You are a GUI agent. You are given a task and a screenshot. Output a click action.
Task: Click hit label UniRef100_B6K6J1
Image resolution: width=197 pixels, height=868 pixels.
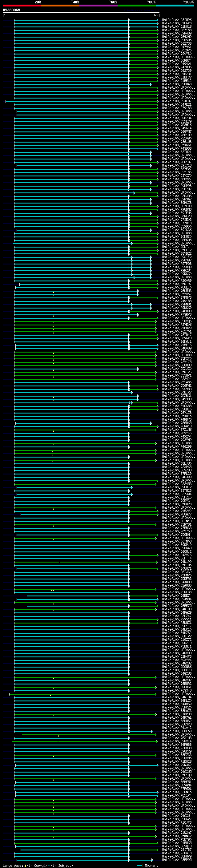(x=176, y=342)
